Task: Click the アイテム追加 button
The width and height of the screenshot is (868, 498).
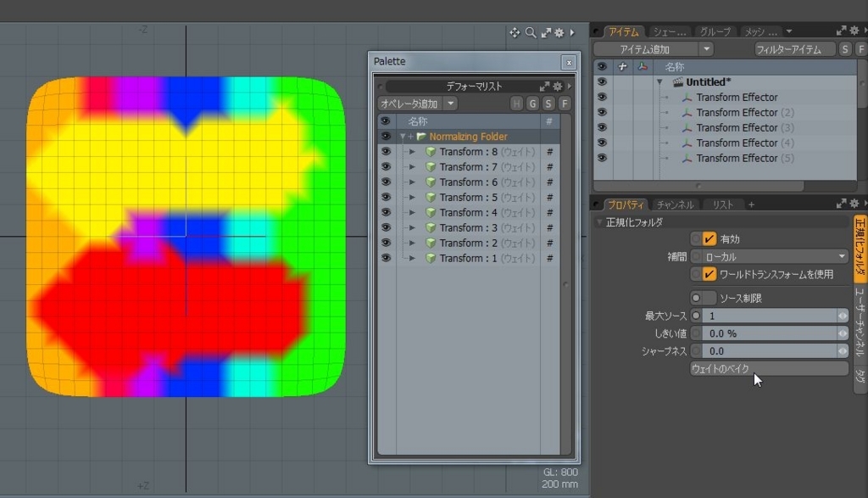Action: point(645,49)
